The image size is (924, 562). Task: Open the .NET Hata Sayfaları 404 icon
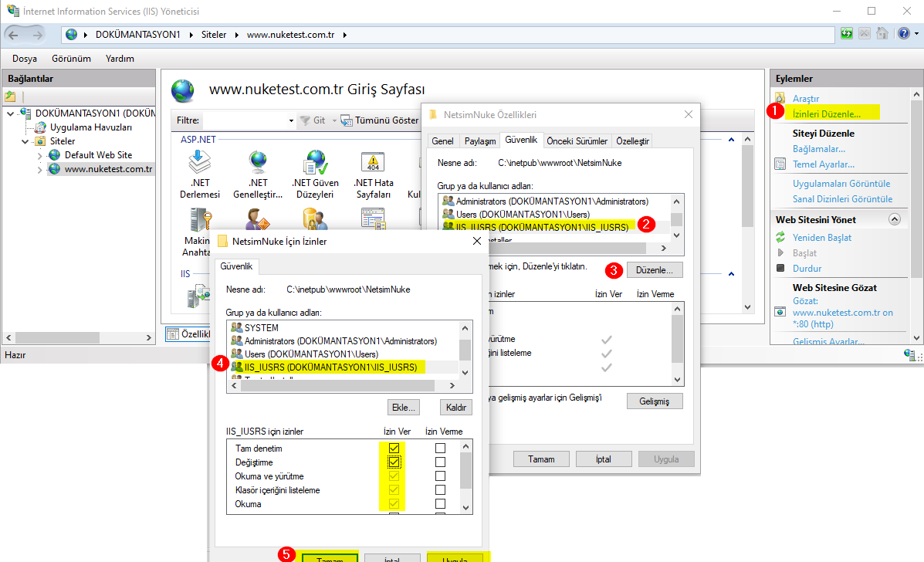pyautogui.click(x=373, y=162)
